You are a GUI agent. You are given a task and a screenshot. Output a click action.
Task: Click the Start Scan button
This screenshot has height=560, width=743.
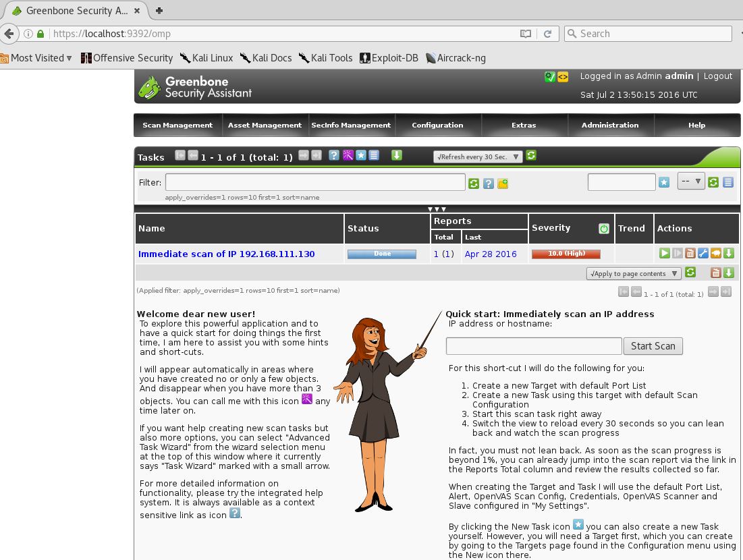pyautogui.click(x=653, y=346)
